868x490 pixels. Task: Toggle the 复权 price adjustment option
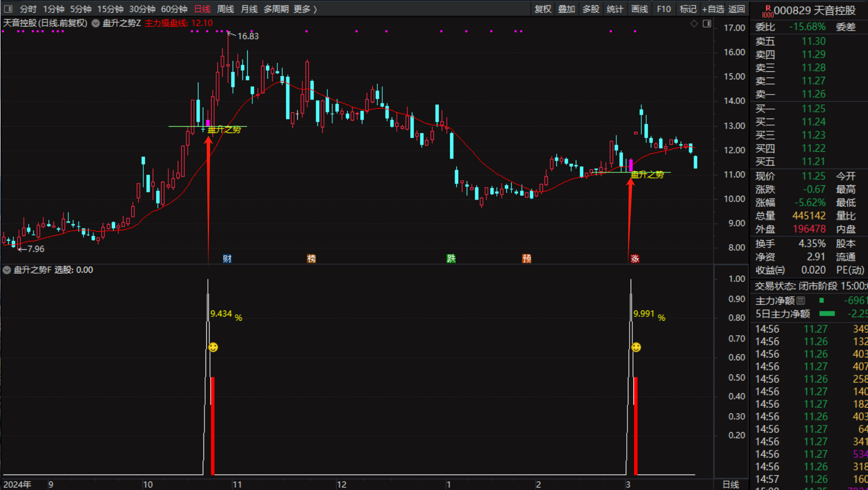[542, 9]
